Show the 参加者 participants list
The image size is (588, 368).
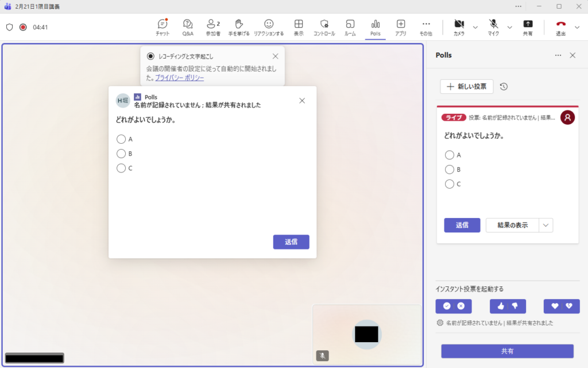tap(214, 27)
